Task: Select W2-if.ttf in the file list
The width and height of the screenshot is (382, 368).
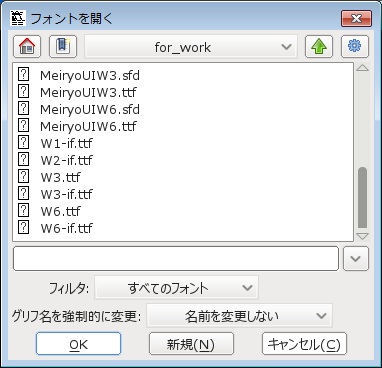Action: click(x=66, y=160)
